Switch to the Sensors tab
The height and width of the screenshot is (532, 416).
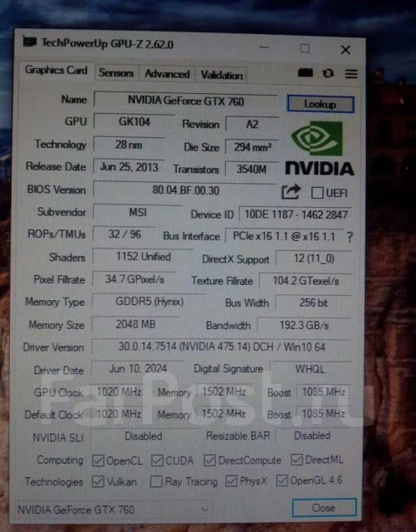(116, 72)
